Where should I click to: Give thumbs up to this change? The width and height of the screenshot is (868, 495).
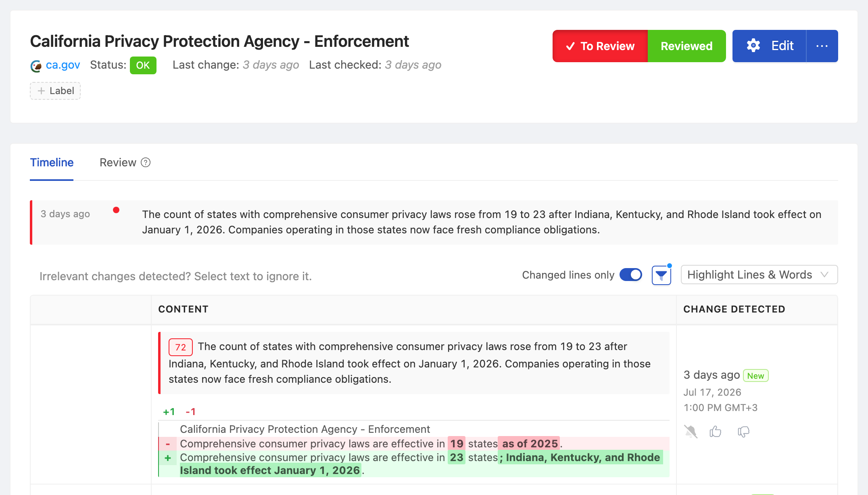[716, 432]
